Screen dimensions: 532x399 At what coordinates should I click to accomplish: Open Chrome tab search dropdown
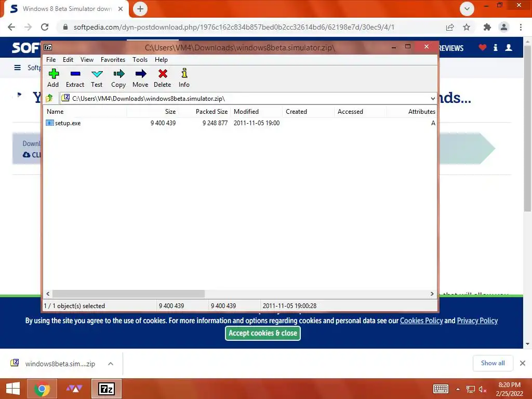point(467,9)
